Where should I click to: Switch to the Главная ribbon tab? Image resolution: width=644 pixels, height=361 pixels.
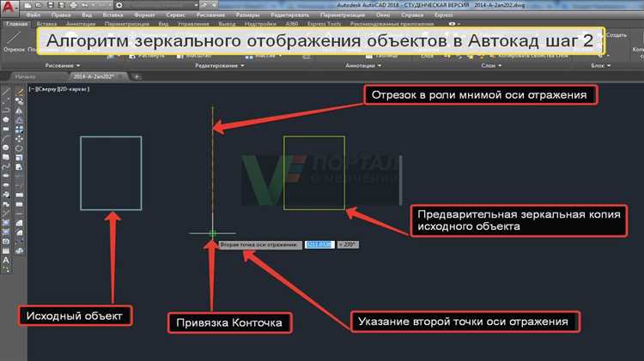[17, 24]
